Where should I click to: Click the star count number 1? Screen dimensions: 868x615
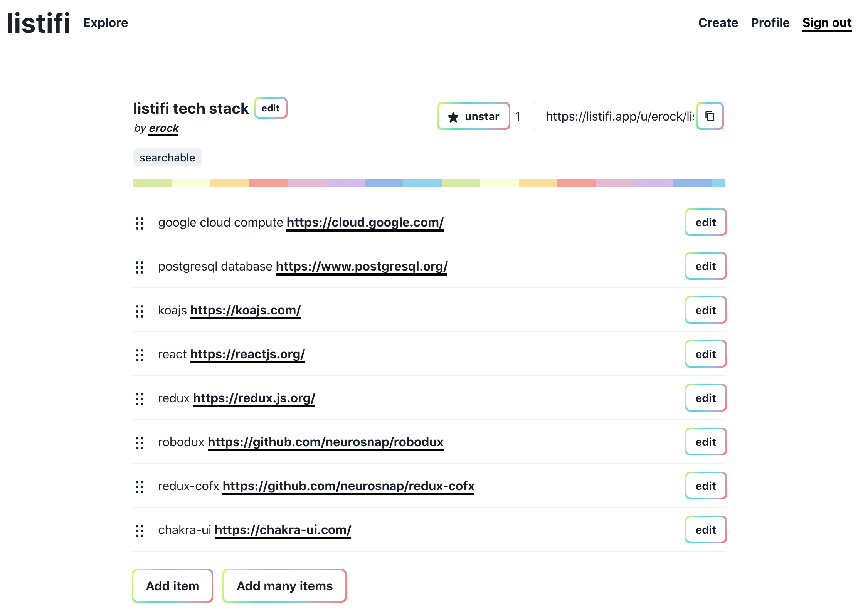[x=518, y=116]
